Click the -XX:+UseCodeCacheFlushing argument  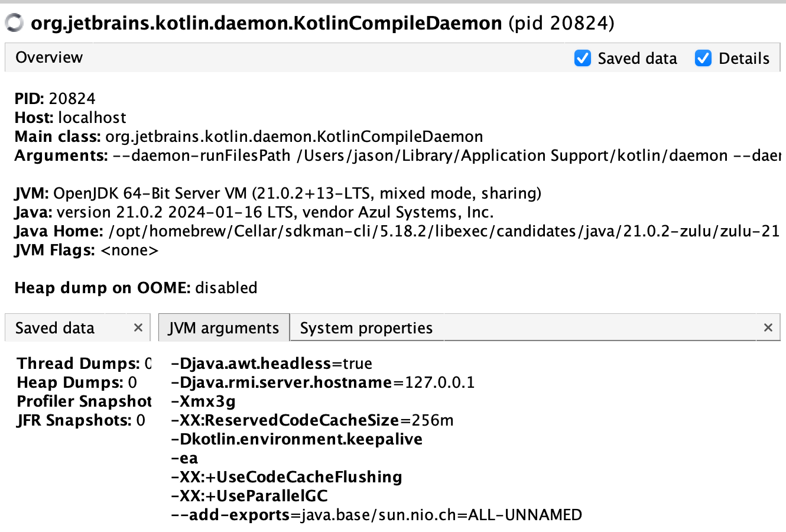point(287,477)
